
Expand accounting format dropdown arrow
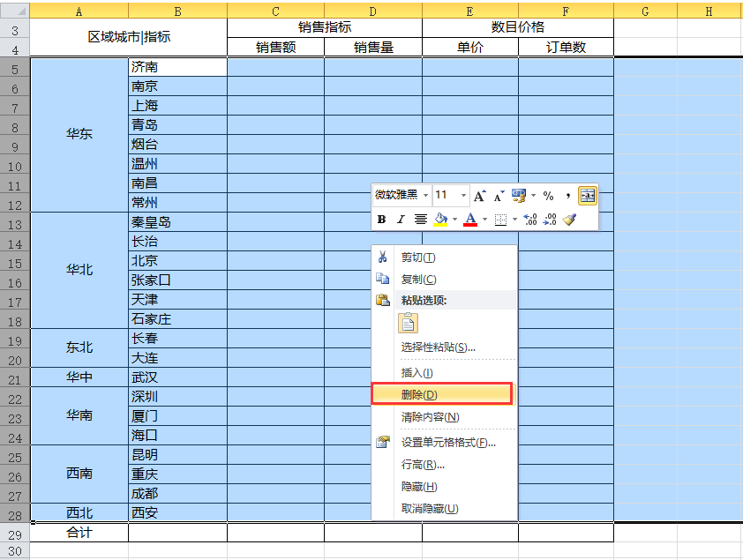point(533,196)
